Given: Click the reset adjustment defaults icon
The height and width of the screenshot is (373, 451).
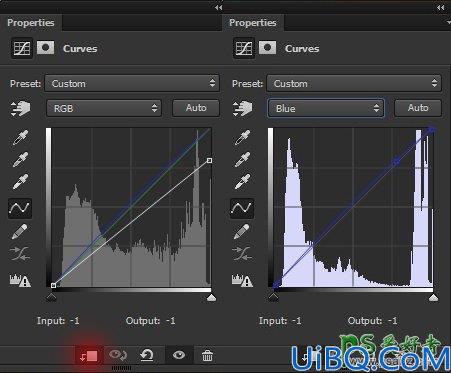Looking at the screenshot, I should [x=147, y=355].
